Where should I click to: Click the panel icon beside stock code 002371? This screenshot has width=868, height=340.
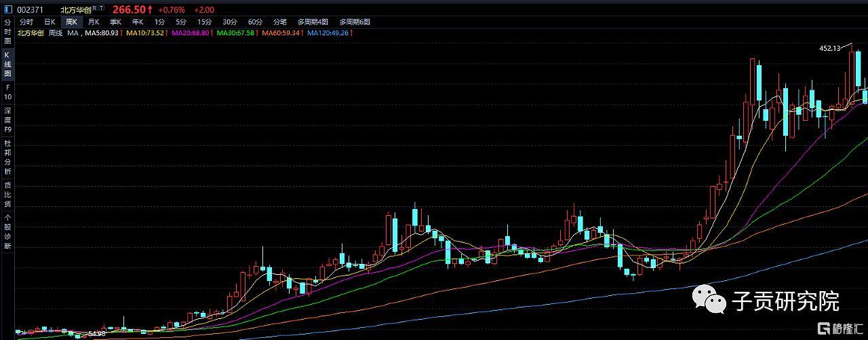(7, 10)
